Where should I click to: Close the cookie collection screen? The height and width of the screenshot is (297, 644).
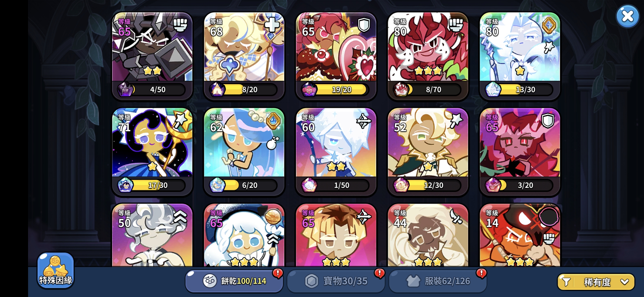[x=628, y=16]
